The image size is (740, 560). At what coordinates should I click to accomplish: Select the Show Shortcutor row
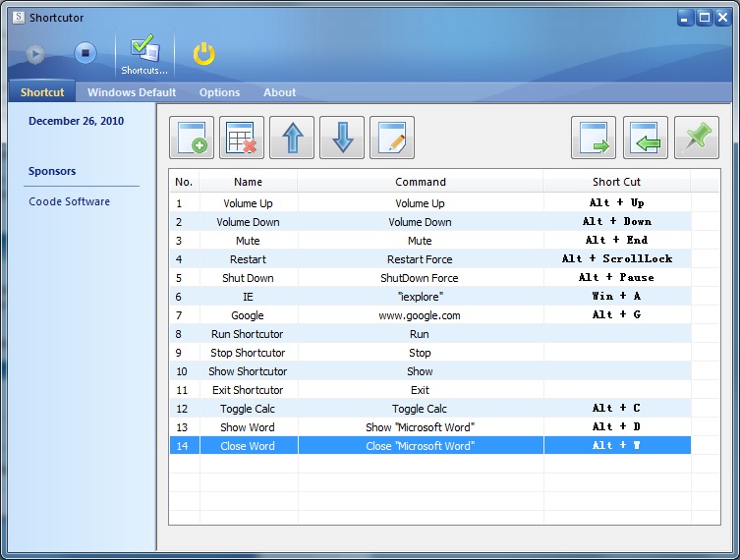coord(430,371)
